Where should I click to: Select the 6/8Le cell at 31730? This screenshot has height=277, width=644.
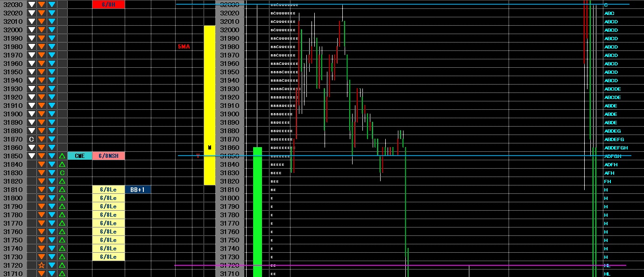click(x=108, y=257)
